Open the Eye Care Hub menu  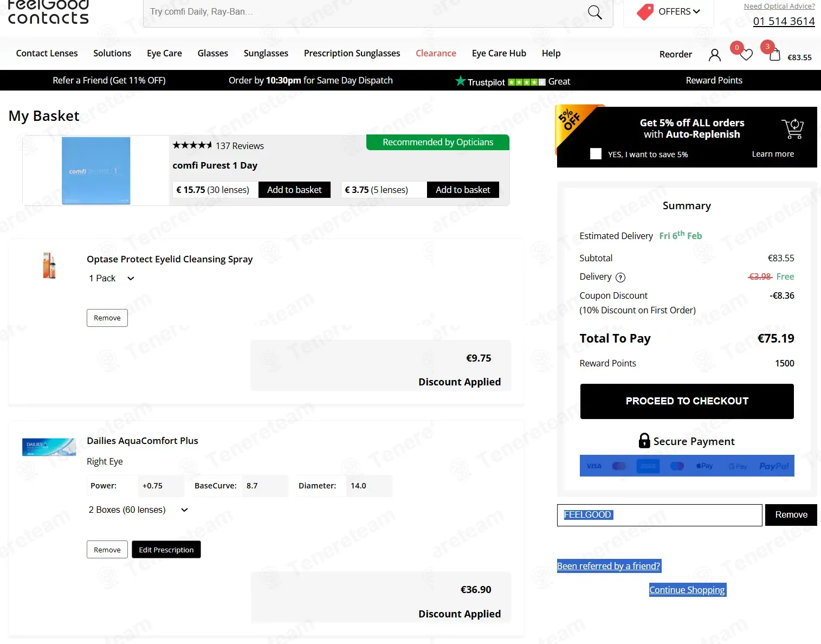coord(499,53)
